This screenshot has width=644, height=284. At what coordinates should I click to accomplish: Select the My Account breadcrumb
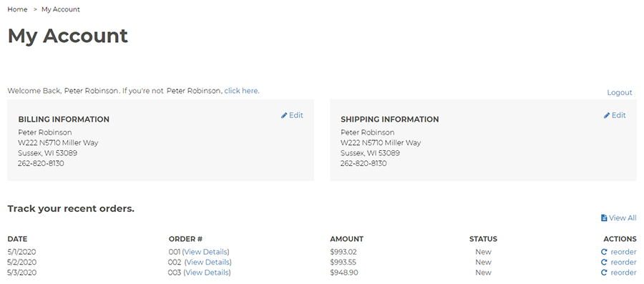click(x=61, y=9)
